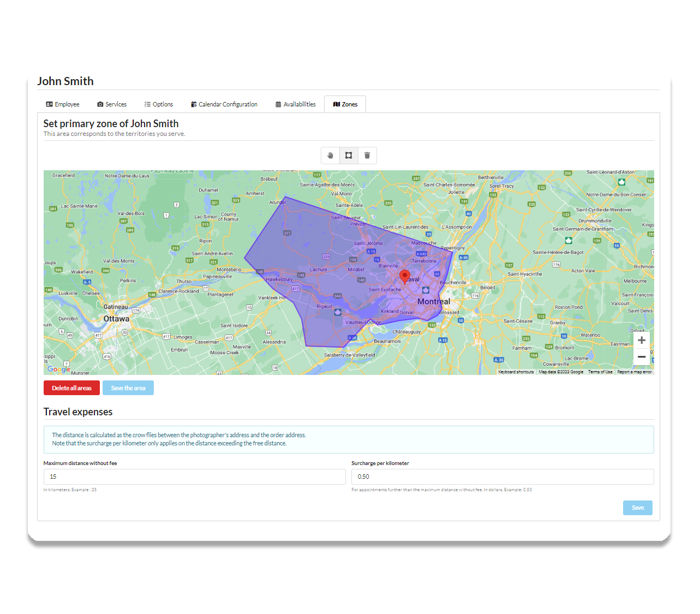Screen dimensions: 700x614
Task: Open the Employee tab
Action: tap(63, 104)
